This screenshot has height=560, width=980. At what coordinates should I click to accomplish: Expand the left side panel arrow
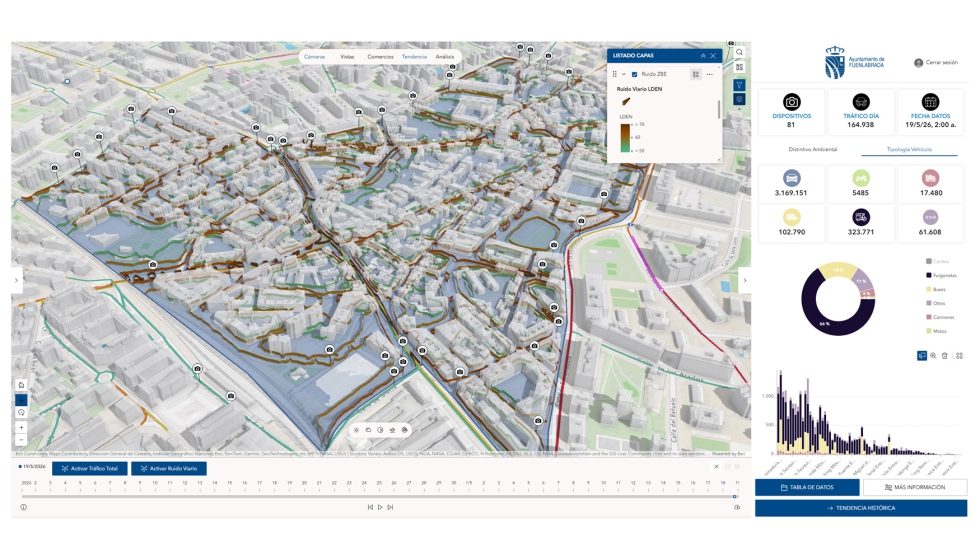tap(16, 280)
